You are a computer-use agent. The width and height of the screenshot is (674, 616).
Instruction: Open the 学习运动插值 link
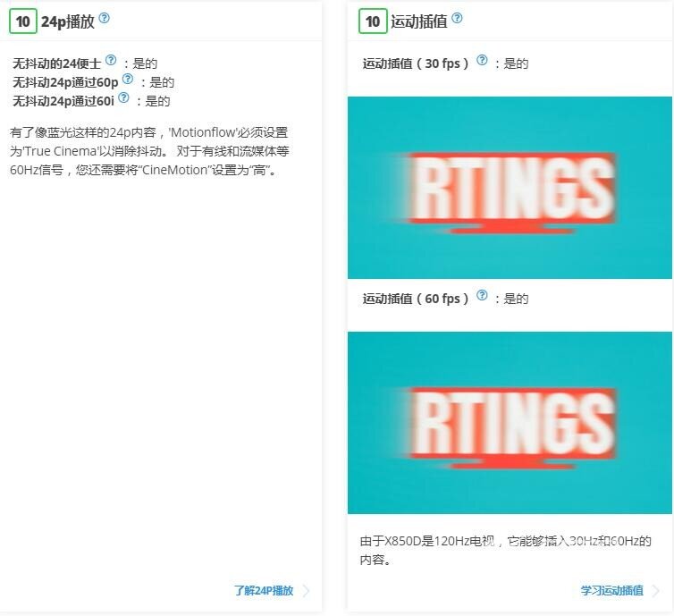pyautogui.click(x=612, y=591)
